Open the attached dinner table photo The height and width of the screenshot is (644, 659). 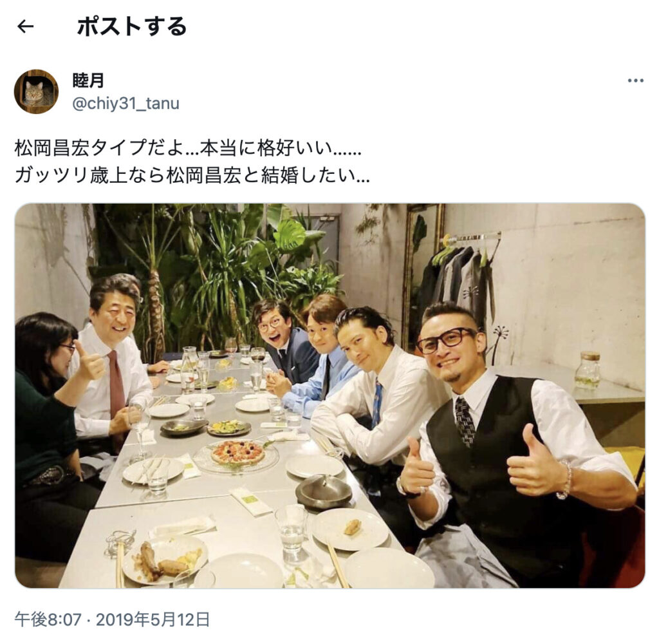pyautogui.click(x=330, y=395)
